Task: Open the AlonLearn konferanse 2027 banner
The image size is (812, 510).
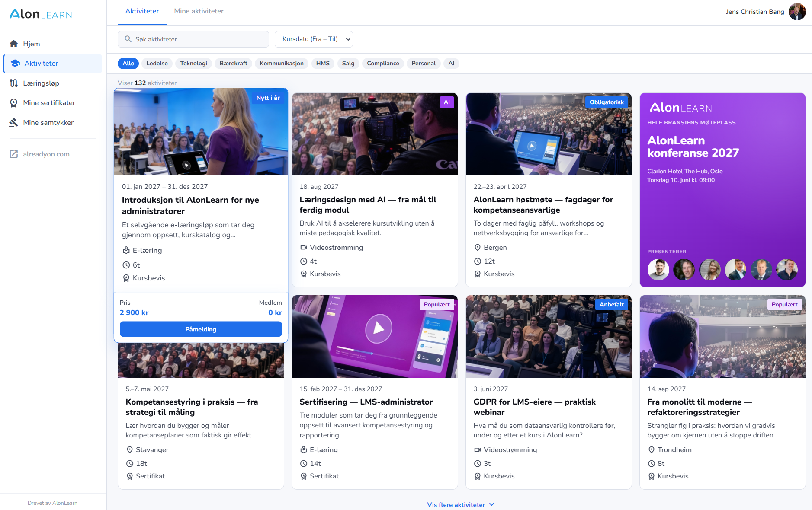Action: coord(722,190)
